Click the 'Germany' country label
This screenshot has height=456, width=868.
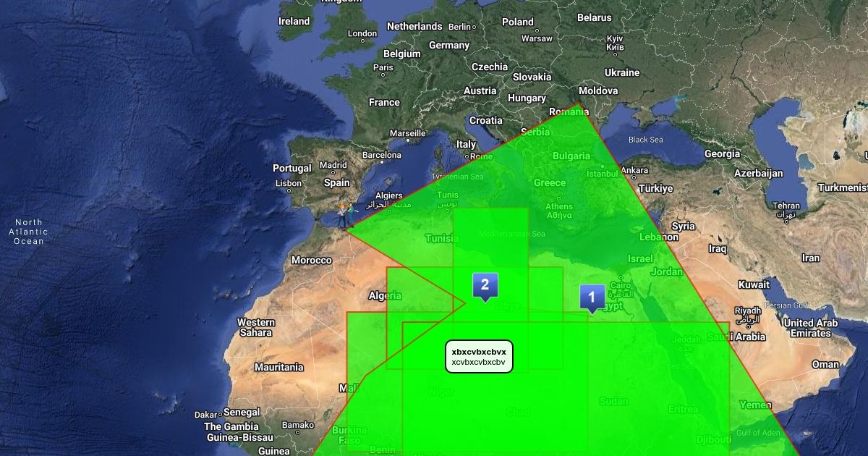point(449,45)
